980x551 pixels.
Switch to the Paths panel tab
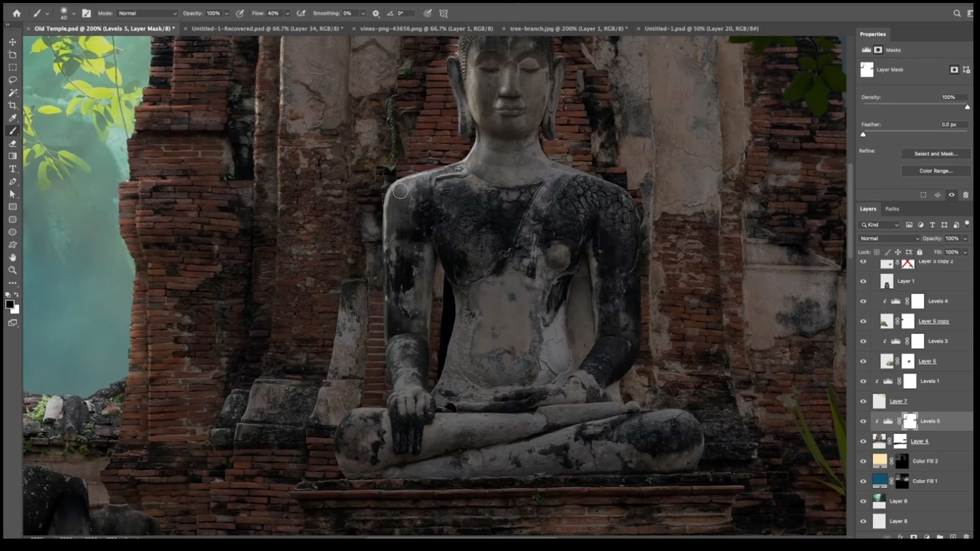892,209
